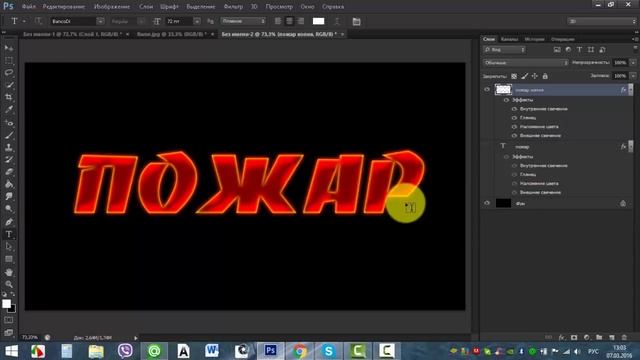Select the Lasso tool
This screenshot has width=640, height=360.
click(x=9, y=73)
